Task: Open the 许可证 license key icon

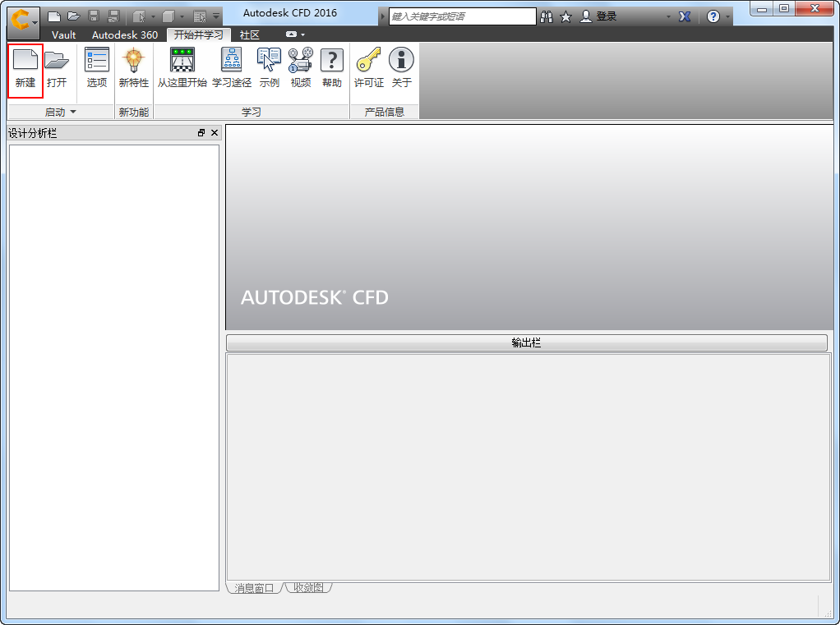Action: tap(368, 59)
